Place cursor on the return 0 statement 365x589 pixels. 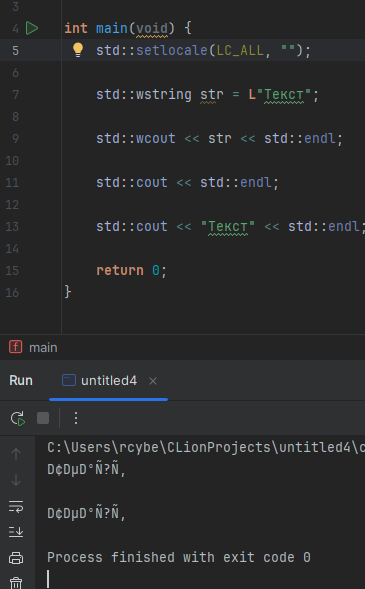(131, 270)
